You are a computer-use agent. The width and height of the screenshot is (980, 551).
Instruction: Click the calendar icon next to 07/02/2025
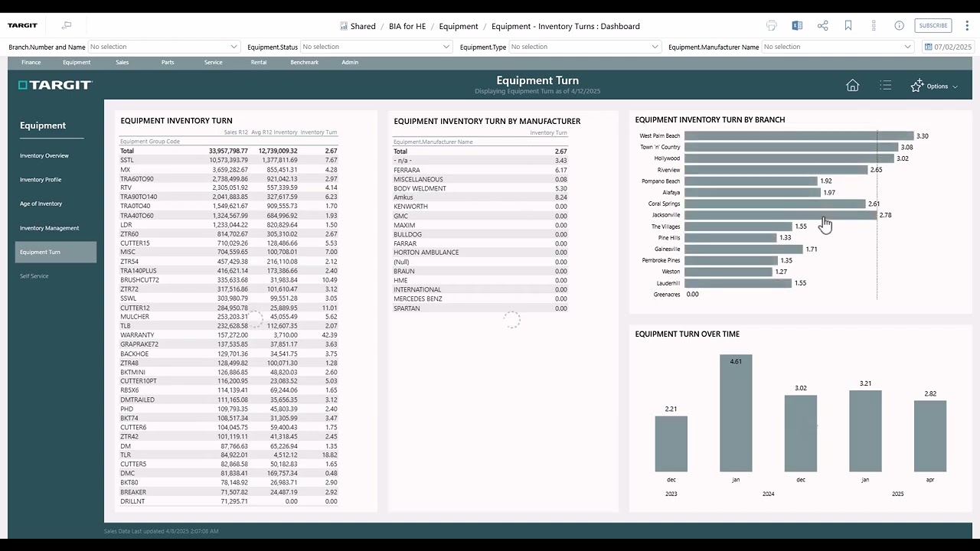coord(928,47)
